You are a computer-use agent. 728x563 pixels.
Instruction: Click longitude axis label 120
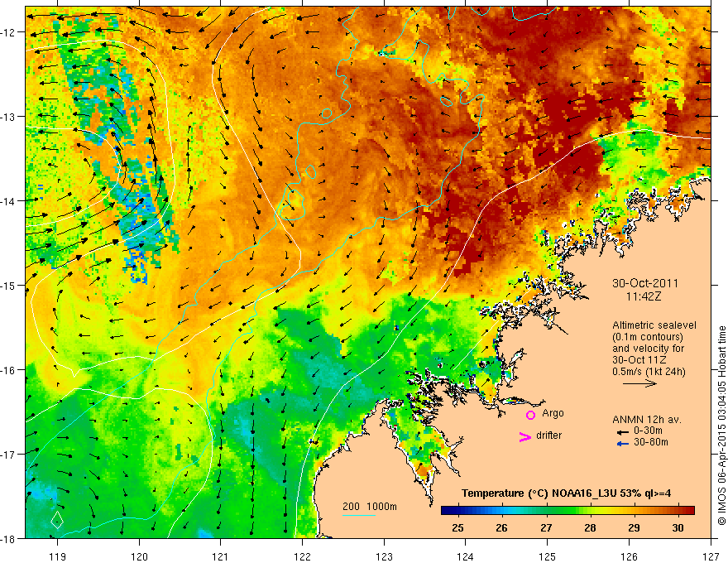(139, 556)
